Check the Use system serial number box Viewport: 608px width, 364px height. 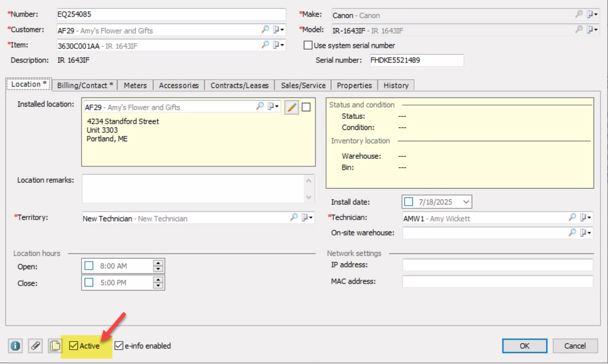click(308, 45)
